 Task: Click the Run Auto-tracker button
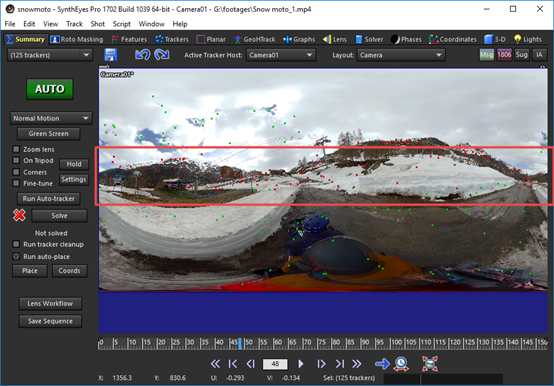coord(49,198)
